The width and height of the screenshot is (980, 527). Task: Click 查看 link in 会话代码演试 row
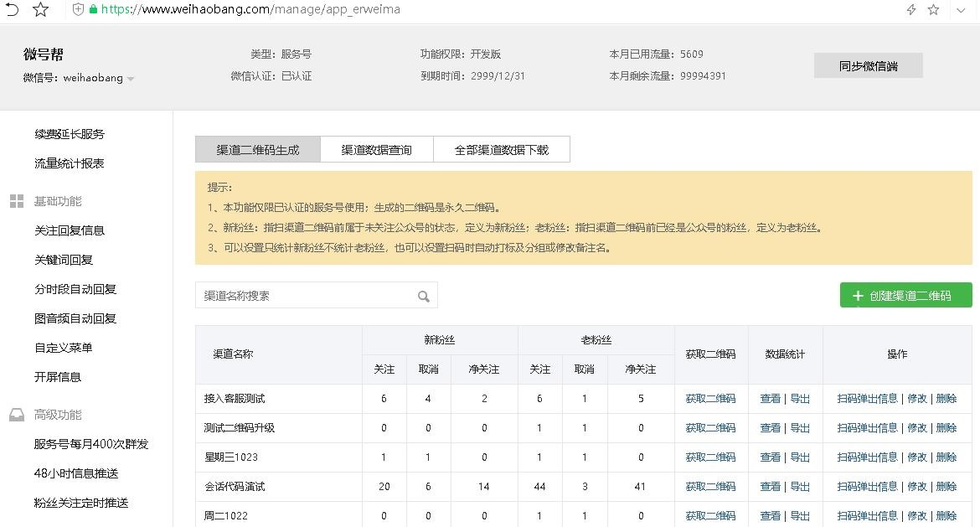point(770,487)
